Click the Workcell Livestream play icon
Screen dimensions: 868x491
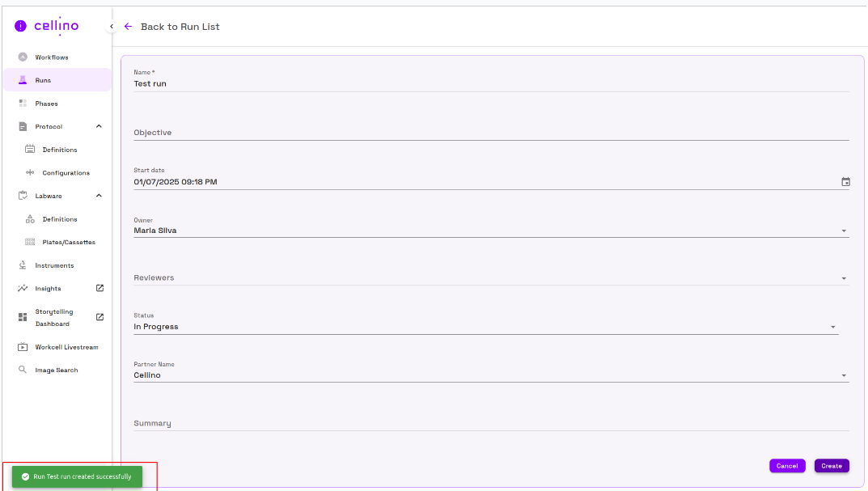[23, 347]
